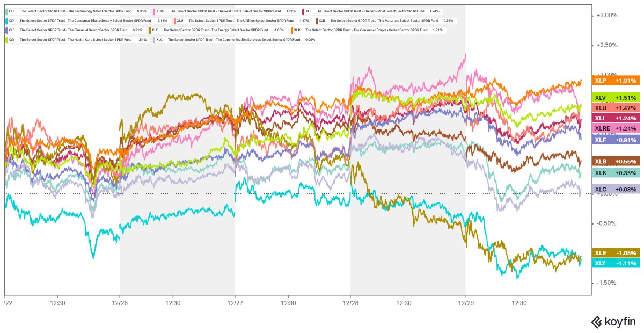Click the +2.50% y-axis label

point(607,45)
